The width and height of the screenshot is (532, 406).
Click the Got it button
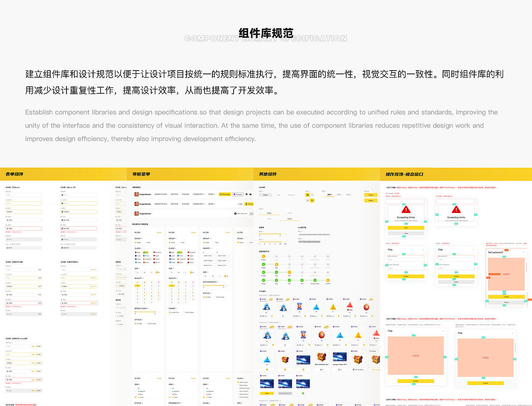[x=406, y=228]
